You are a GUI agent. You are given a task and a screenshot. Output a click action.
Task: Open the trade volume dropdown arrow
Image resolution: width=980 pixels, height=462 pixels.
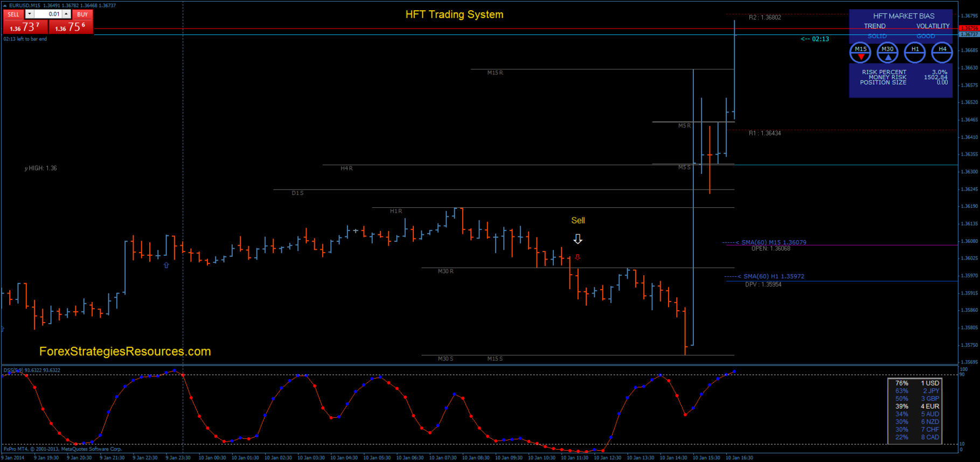tap(29, 14)
